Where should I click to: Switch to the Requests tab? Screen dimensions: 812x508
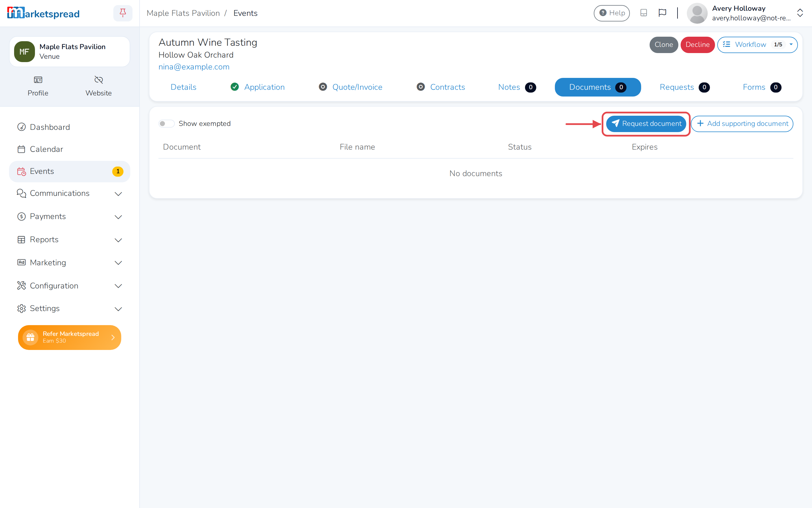coord(685,87)
